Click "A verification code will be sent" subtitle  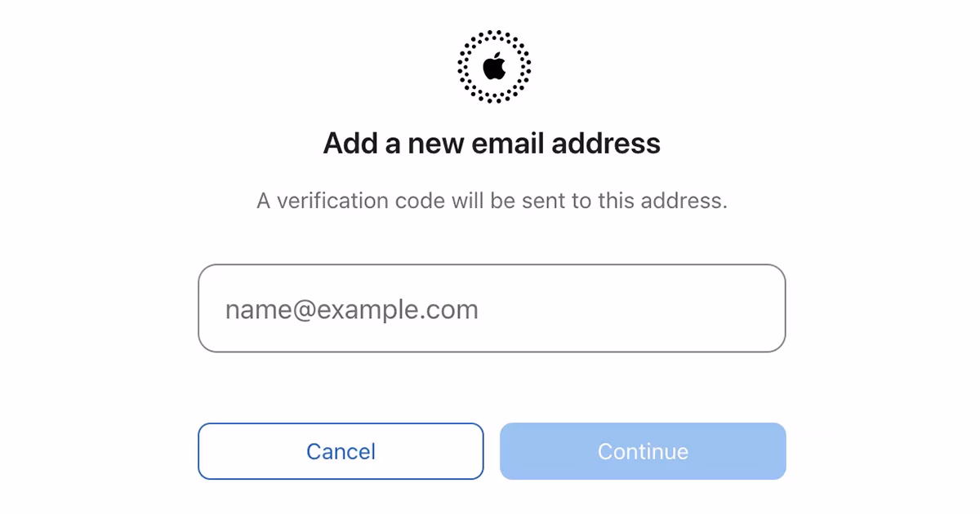492,201
